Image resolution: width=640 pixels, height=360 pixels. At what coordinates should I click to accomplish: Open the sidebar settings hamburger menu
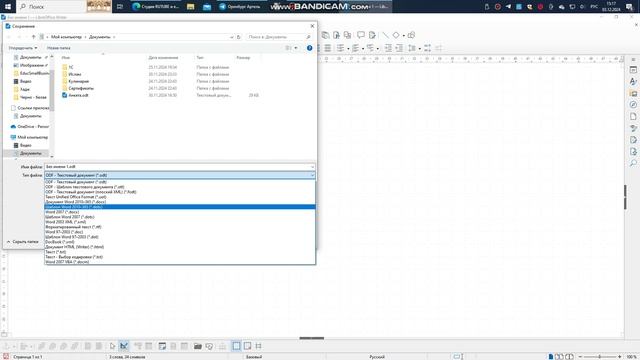point(633,60)
